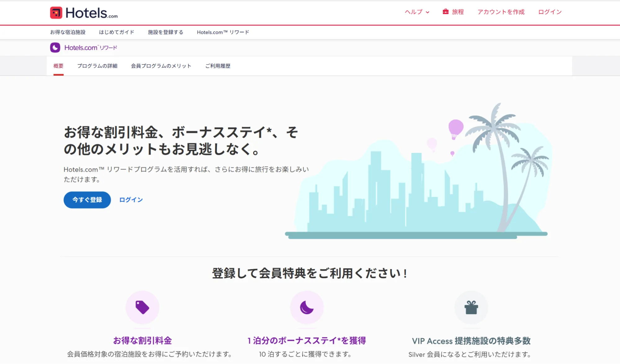Click the header ログイン link
620x364 pixels.
pos(550,12)
